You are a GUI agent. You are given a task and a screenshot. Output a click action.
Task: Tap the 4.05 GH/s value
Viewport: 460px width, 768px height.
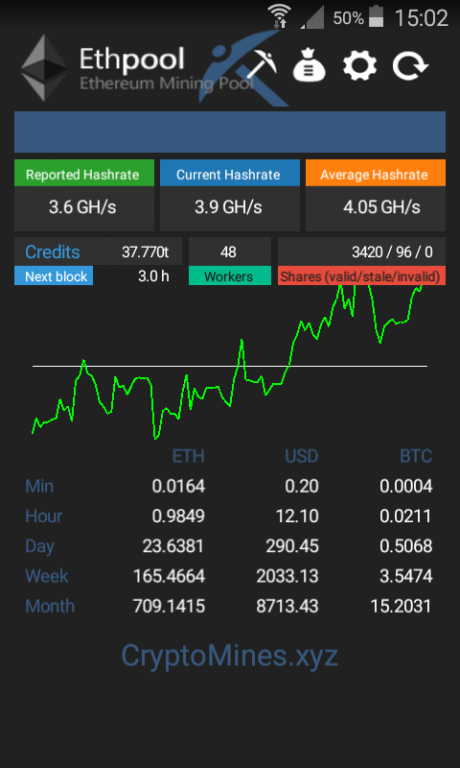pos(382,207)
